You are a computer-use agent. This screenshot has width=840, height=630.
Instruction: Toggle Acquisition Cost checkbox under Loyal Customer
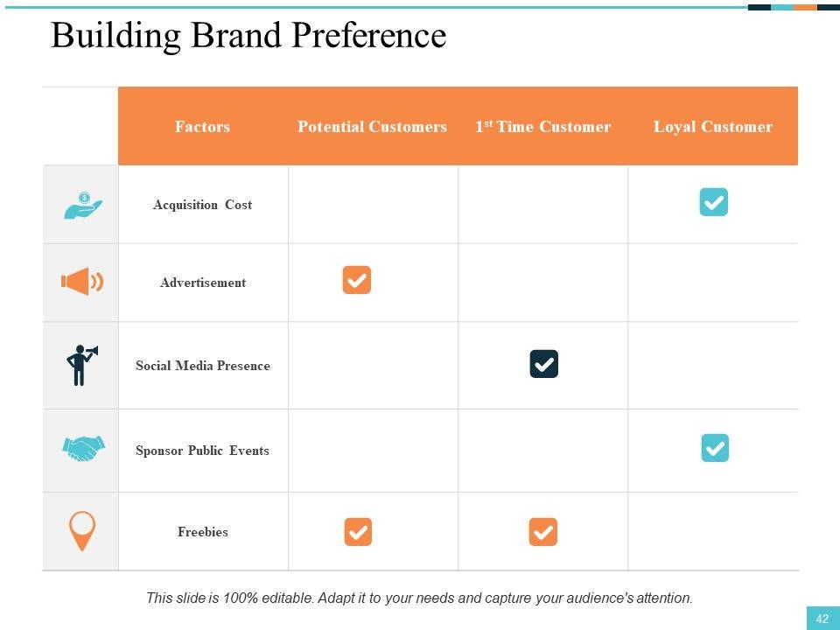[x=713, y=202]
